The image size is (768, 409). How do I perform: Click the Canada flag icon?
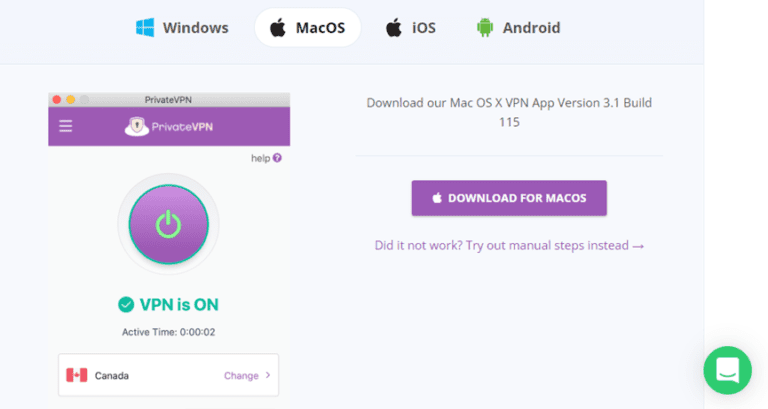click(76, 375)
